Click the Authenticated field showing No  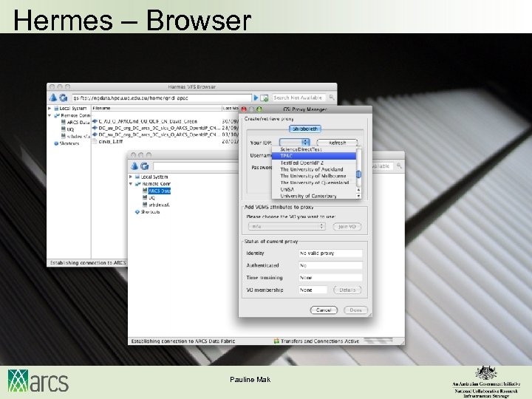coord(330,265)
